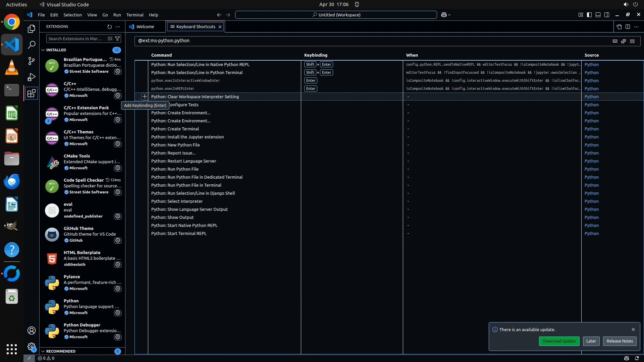Open the Terminal menu

click(135, 15)
